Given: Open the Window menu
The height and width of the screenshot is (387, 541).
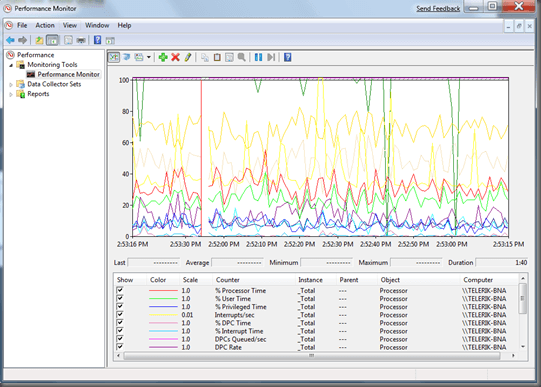Looking at the screenshot, I should [97, 25].
